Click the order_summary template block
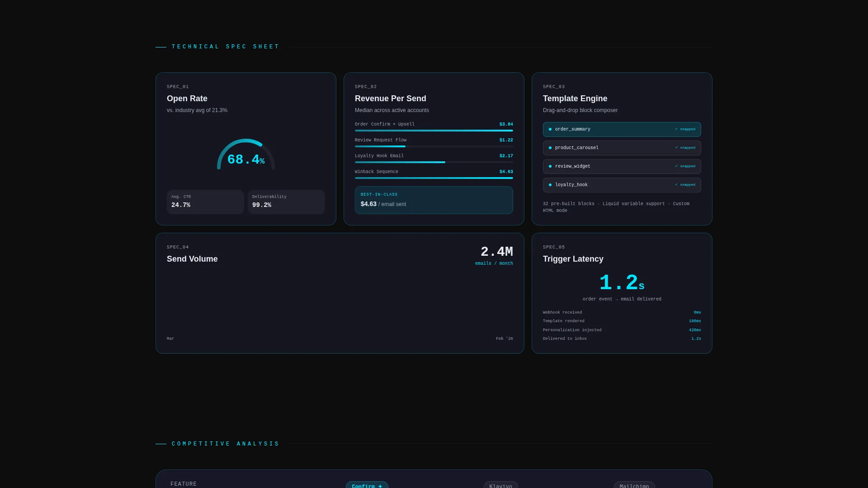The image size is (868, 488). (622, 129)
